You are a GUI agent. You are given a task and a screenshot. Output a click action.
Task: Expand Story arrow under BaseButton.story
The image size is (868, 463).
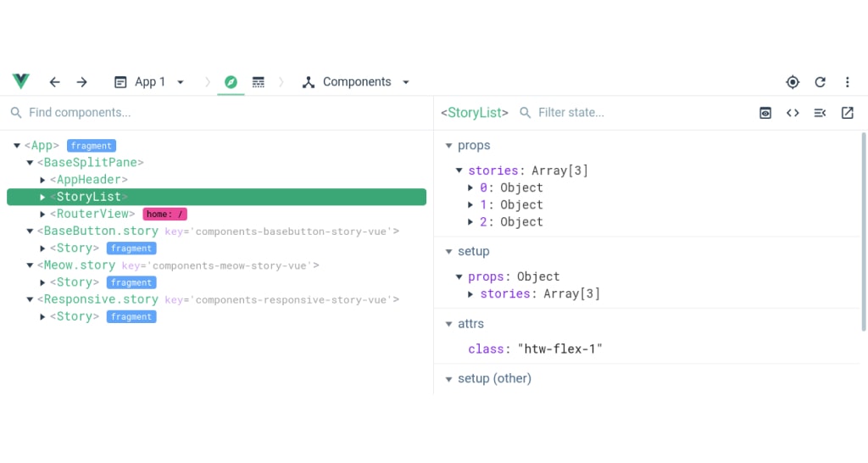[42, 248]
